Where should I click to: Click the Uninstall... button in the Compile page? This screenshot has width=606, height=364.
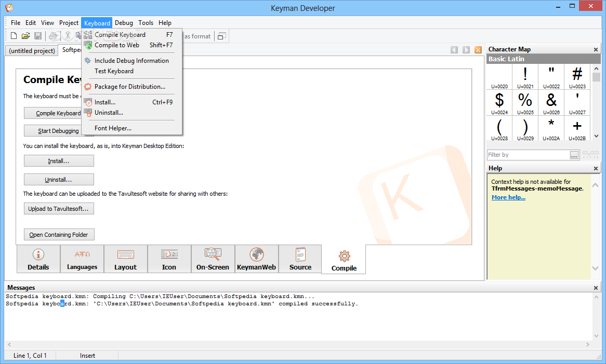(59, 180)
